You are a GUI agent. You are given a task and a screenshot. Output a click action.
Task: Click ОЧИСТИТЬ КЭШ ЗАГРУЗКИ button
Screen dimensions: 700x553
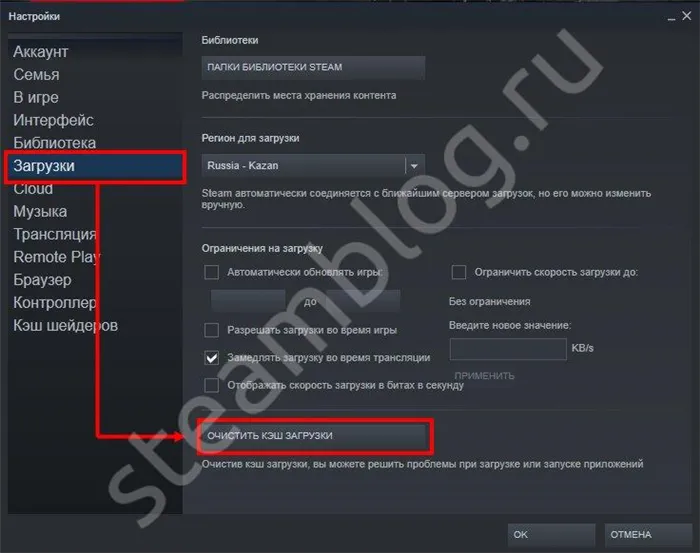(x=315, y=436)
